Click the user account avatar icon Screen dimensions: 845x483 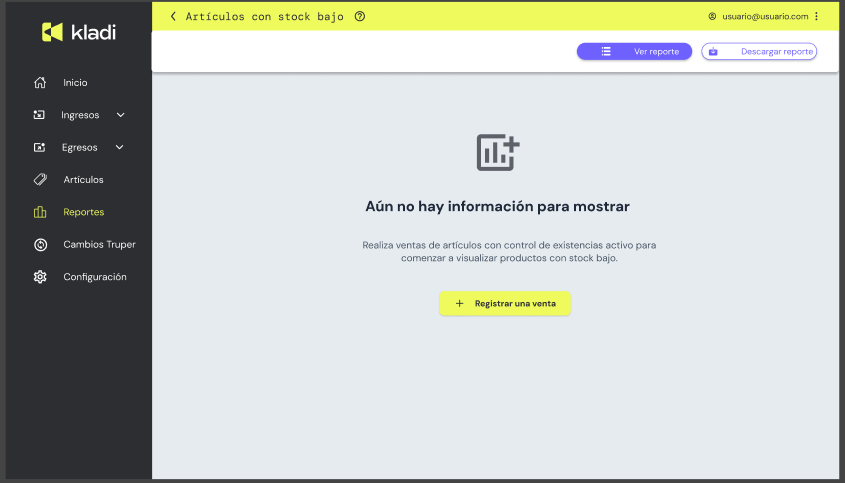click(712, 16)
